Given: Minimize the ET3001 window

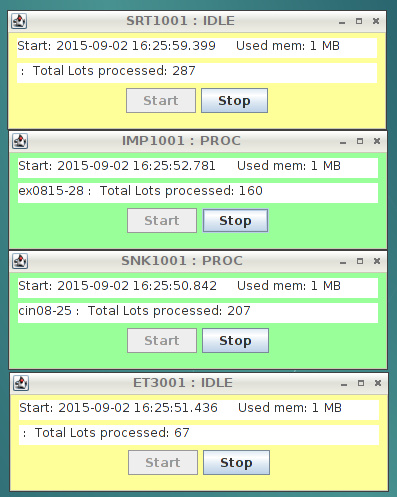Looking at the screenshot, I should [344, 384].
